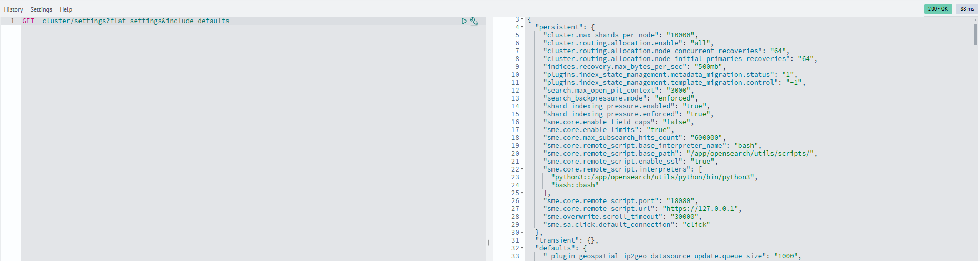Click the ip2geo datasource queue_size setting
The width and height of the screenshot is (980, 261).
(x=672, y=256)
